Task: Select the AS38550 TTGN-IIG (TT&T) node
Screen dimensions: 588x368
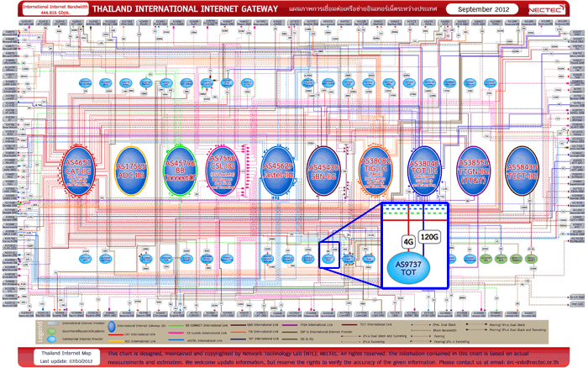Action: [474, 171]
